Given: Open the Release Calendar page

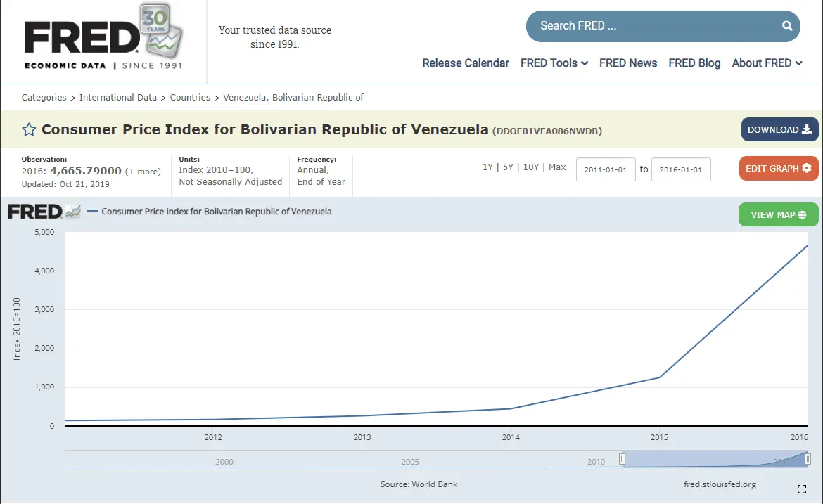Looking at the screenshot, I should tap(465, 63).
